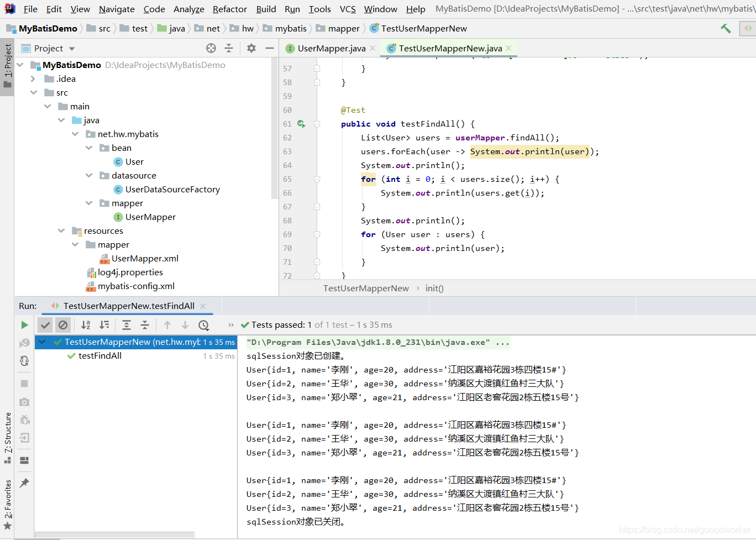Sort tests by duration

tap(104, 325)
